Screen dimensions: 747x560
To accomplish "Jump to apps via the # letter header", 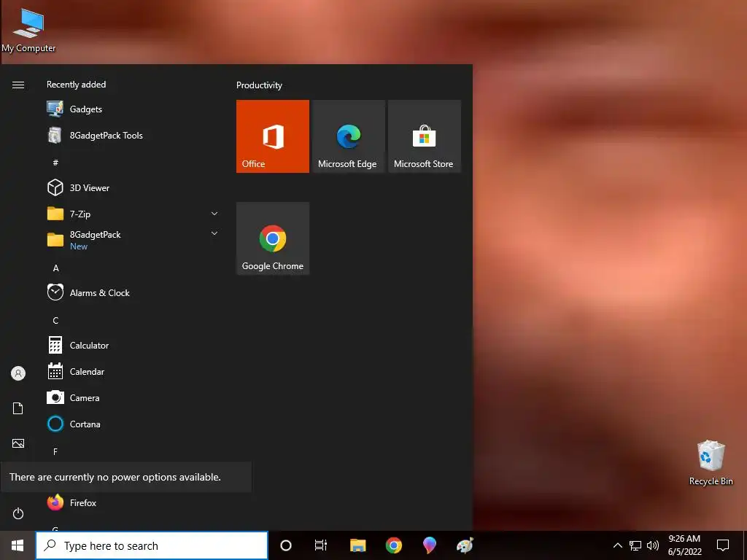I will point(55,163).
